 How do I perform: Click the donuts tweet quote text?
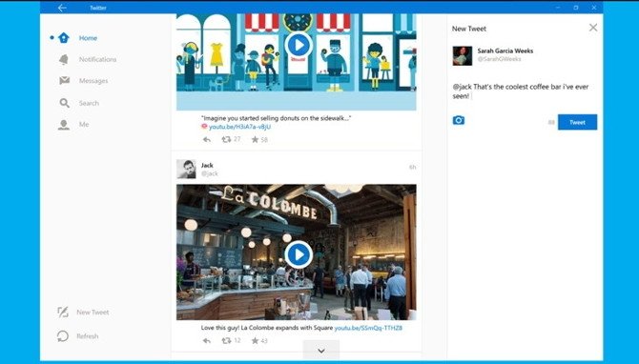(x=276, y=118)
